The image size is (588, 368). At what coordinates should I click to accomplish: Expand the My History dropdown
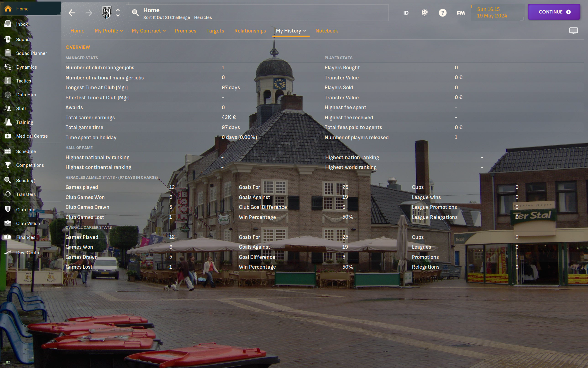pyautogui.click(x=291, y=31)
